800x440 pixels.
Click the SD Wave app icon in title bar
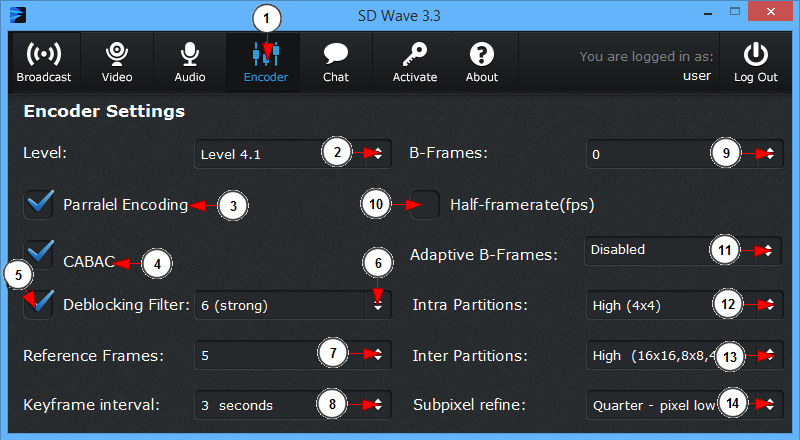(x=18, y=15)
